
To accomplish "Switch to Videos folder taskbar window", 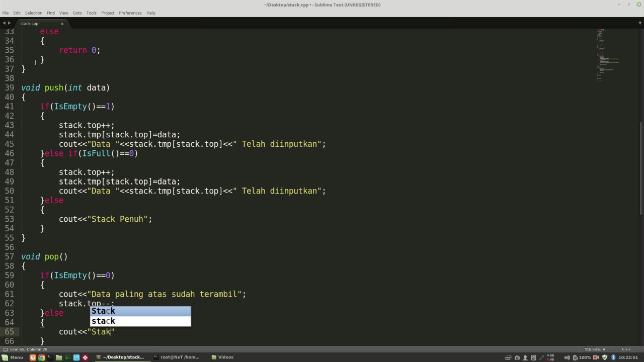I will pyautogui.click(x=222, y=357).
